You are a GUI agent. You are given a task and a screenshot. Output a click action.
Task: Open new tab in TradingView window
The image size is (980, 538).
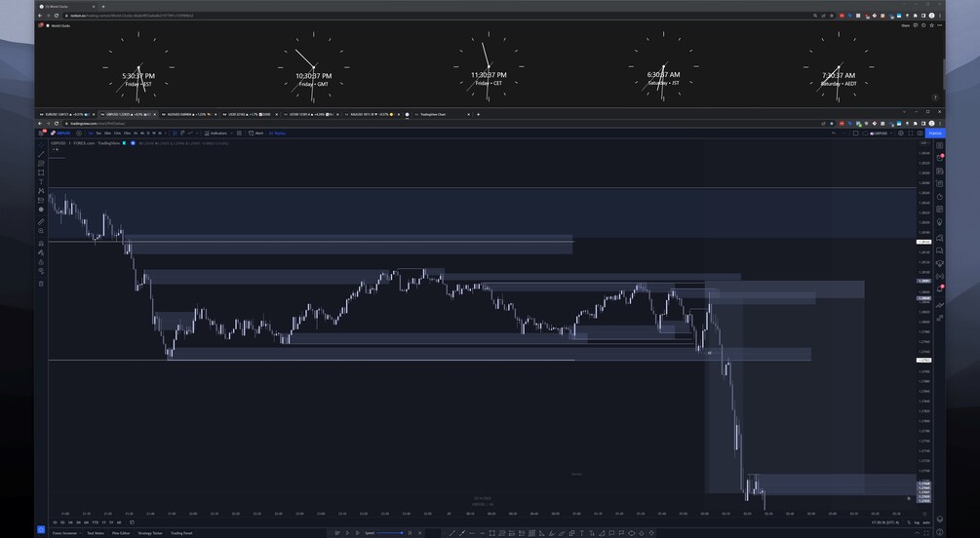[478, 114]
